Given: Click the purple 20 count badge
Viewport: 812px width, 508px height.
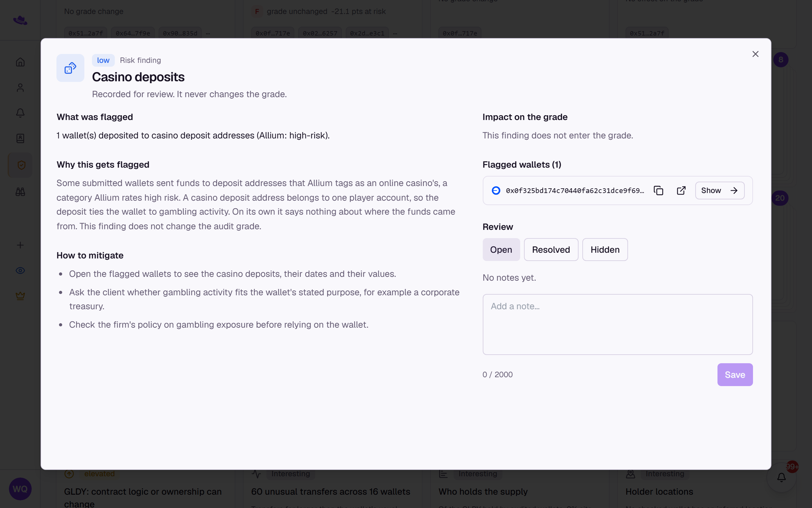Looking at the screenshot, I should [x=780, y=198].
